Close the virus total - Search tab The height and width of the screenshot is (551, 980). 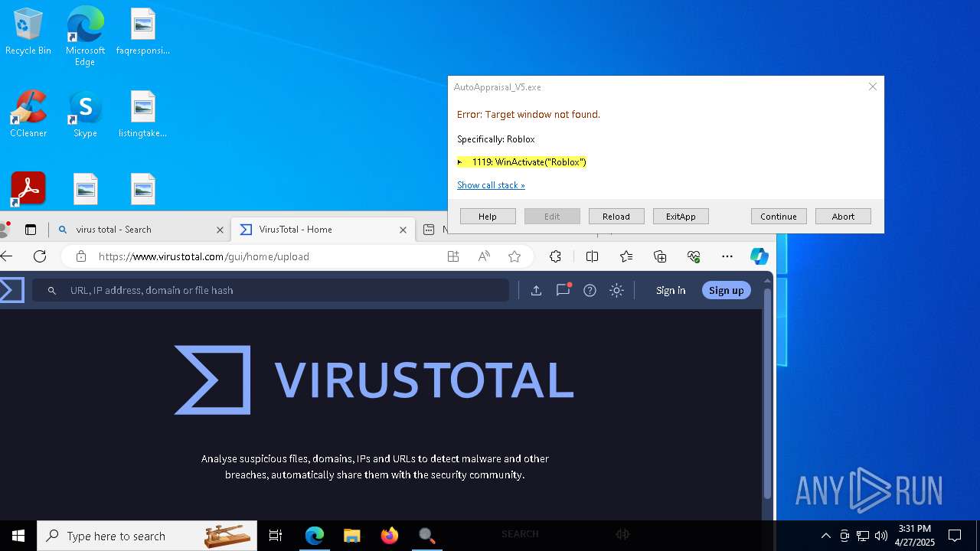(x=220, y=230)
